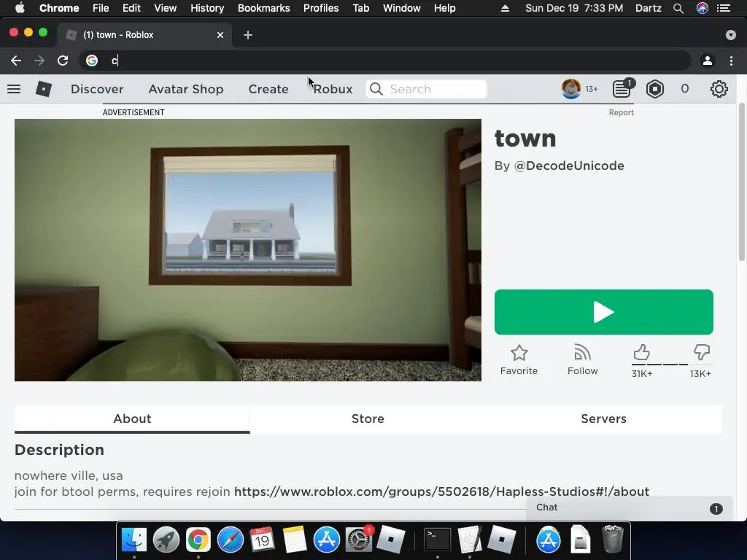Open Spotlight search in menu bar
The width and height of the screenshot is (747, 560).
[x=678, y=8]
